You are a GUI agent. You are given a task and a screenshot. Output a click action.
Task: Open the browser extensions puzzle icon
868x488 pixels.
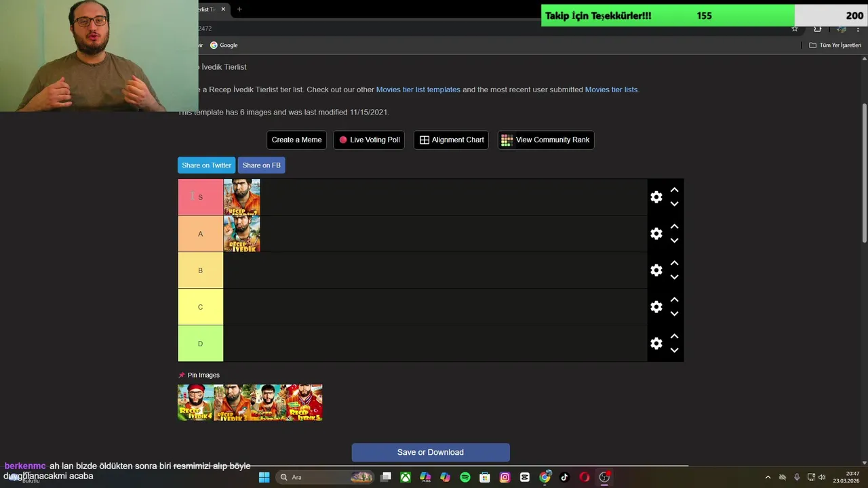pyautogui.click(x=817, y=28)
